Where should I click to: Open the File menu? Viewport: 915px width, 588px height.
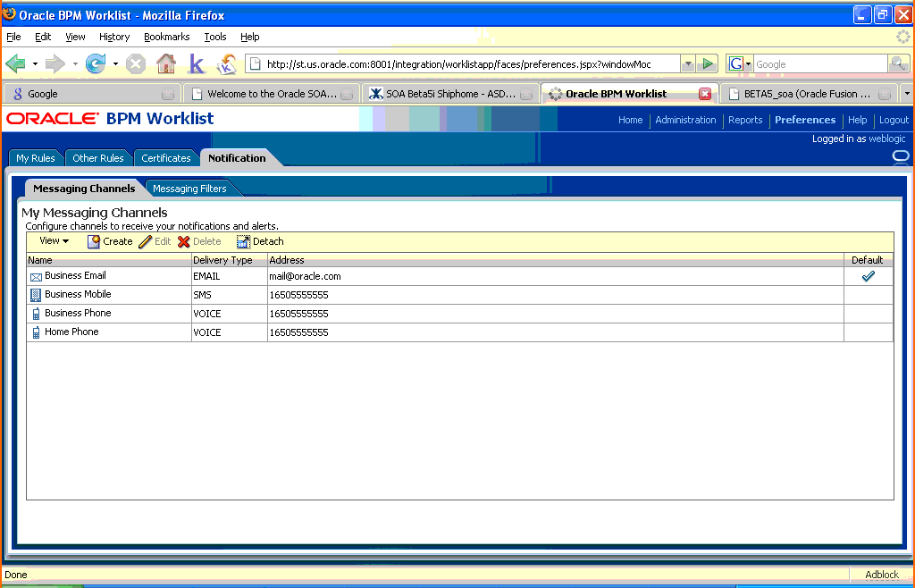click(13, 37)
